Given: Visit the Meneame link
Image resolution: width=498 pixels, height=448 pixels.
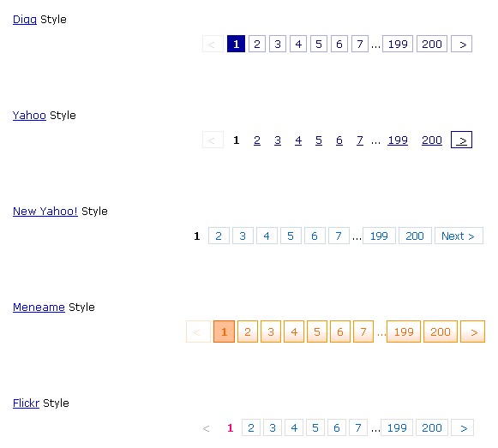Looking at the screenshot, I should [39, 307].
